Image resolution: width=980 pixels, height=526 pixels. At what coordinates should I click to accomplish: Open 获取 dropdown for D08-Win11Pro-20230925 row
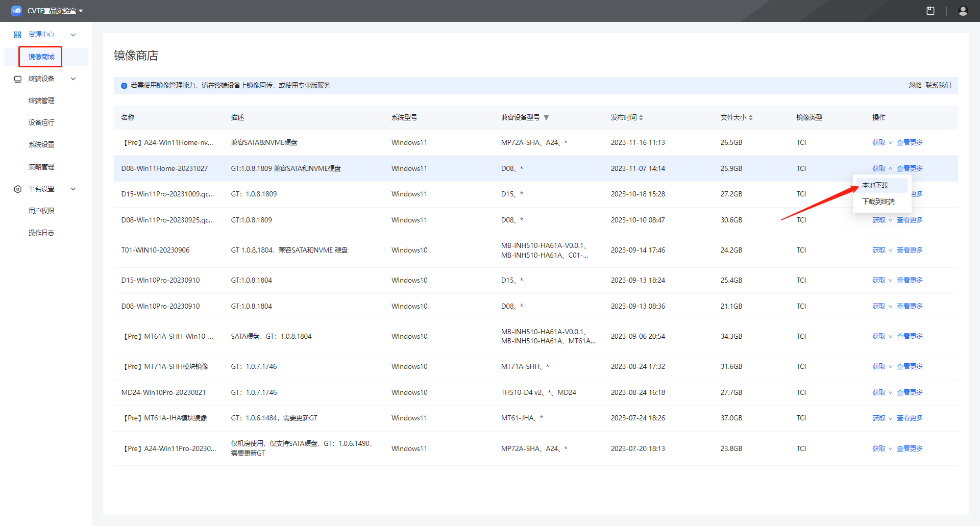pyautogui.click(x=882, y=220)
